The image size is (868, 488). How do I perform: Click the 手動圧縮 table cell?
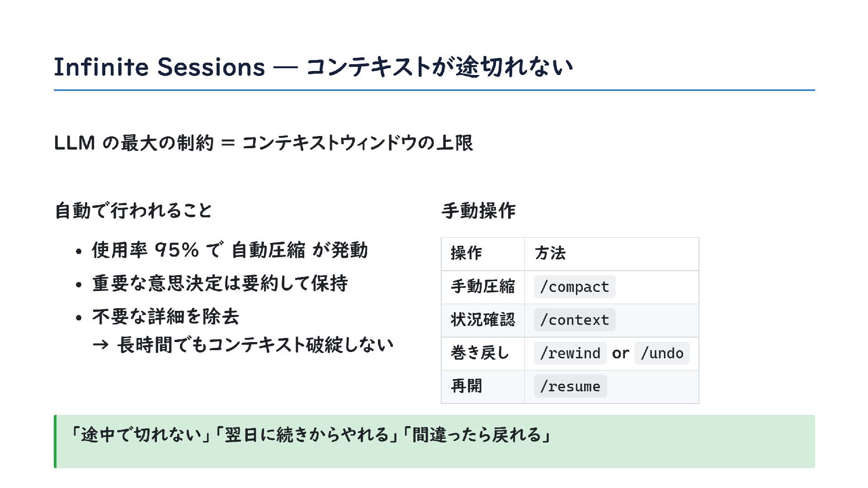tap(482, 286)
